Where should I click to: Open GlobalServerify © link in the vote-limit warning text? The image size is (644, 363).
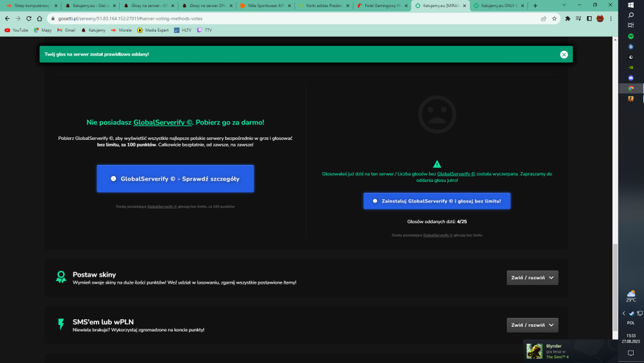(456, 174)
